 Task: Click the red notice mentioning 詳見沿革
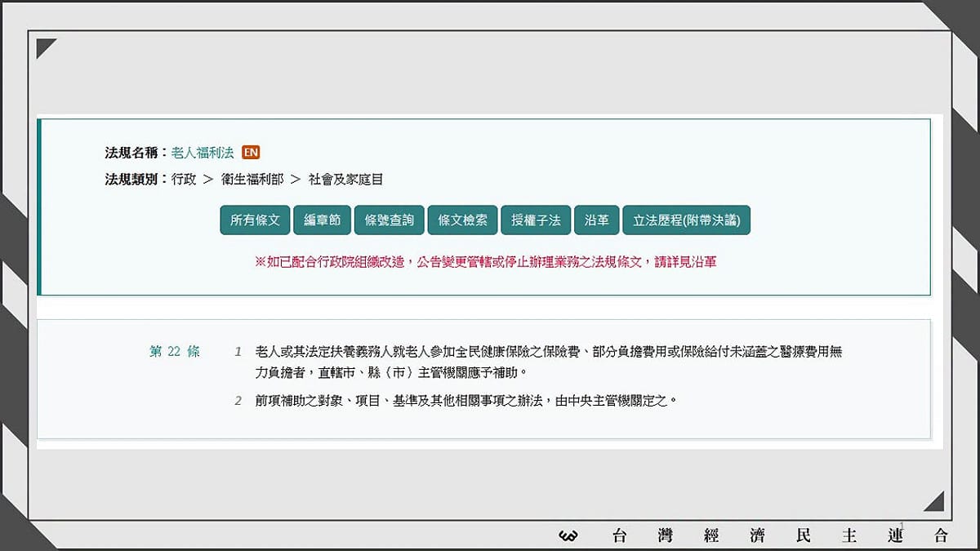[485, 262]
